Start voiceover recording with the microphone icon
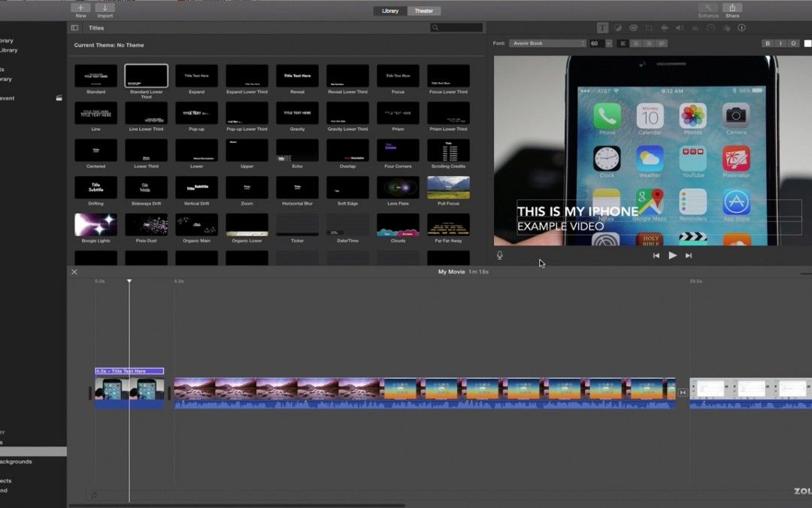Screen dimensions: 812x508 click(500, 256)
